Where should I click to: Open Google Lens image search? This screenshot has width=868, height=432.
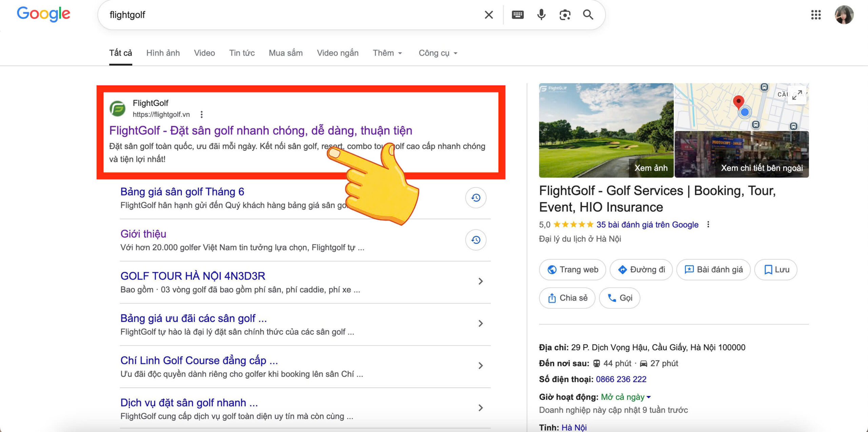pos(565,15)
